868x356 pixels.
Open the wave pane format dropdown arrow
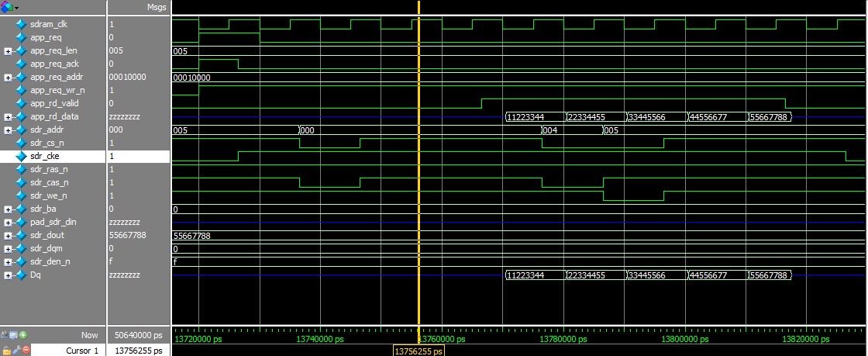coord(16,7)
